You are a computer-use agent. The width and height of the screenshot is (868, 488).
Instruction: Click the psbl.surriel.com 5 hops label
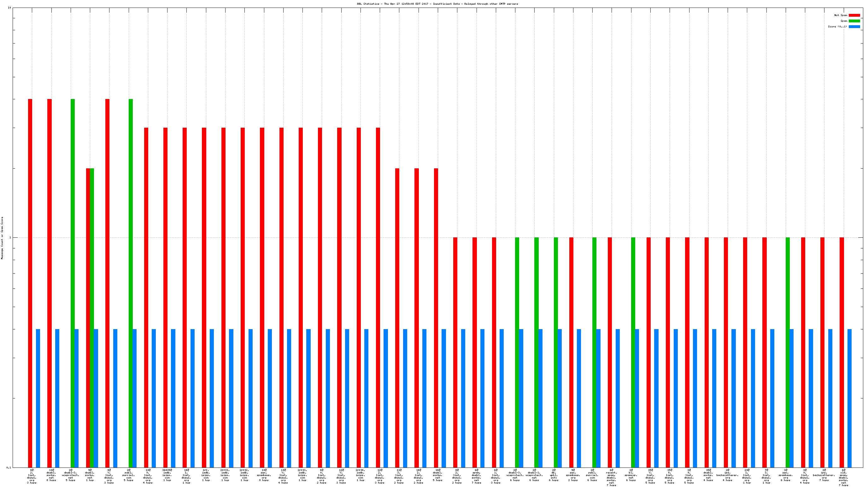tap(128, 475)
